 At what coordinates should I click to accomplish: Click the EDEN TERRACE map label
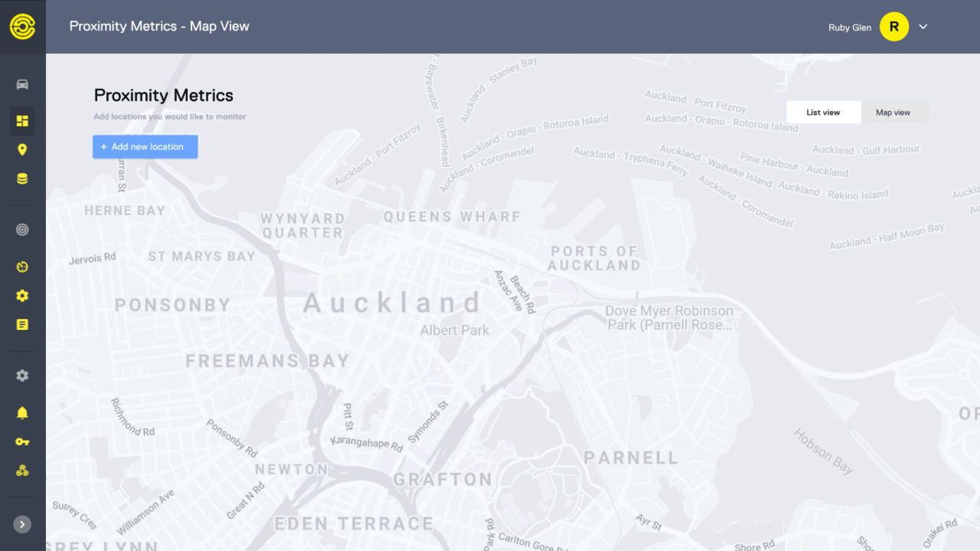pos(354,524)
